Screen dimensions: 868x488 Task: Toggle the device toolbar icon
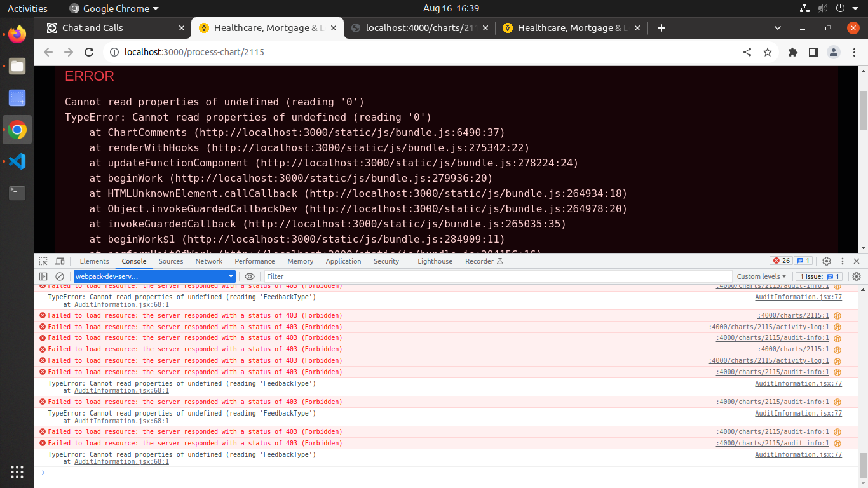[60, 261]
